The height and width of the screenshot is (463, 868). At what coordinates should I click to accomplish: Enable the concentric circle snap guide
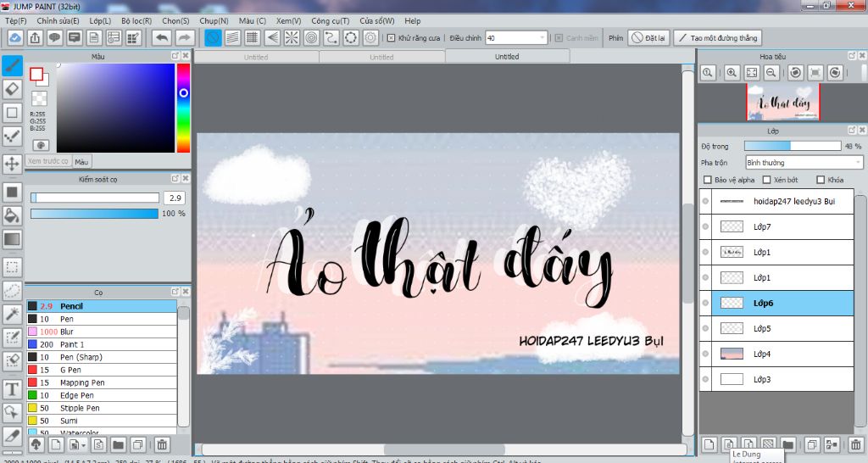[312, 37]
